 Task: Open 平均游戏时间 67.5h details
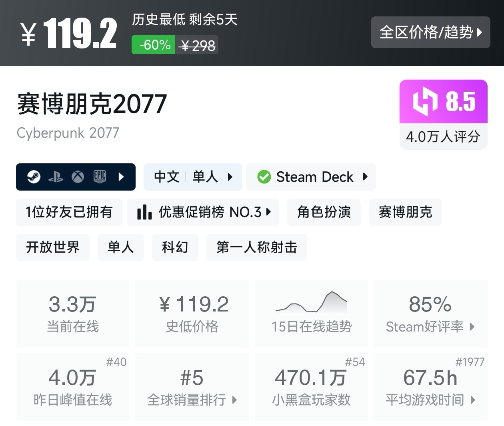click(430, 387)
